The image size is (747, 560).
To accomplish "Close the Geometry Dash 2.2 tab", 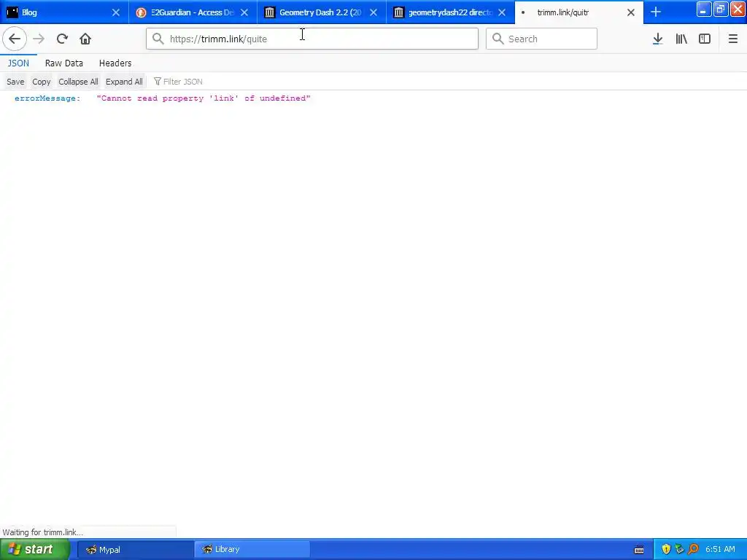I will [x=373, y=12].
